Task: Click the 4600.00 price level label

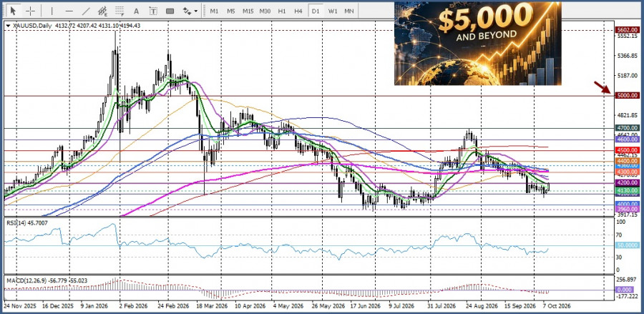Action: [x=627, y=139]
